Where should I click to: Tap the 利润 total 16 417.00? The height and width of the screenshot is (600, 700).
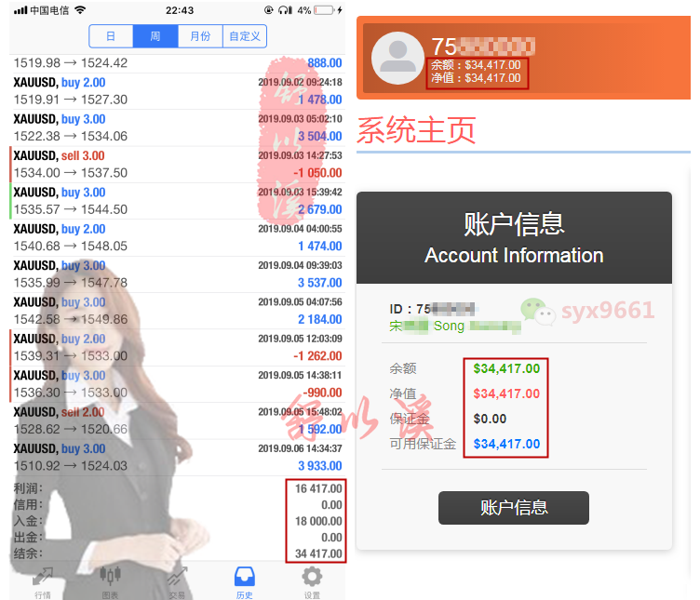(318, 488)
